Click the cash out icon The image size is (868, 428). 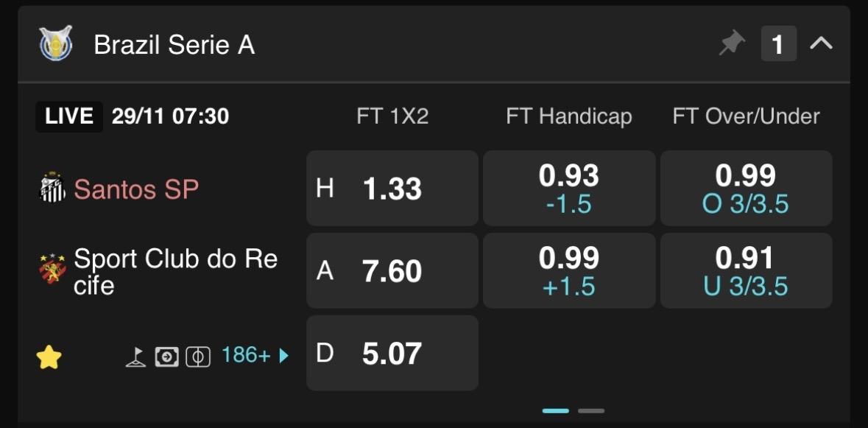click(167, 357)
